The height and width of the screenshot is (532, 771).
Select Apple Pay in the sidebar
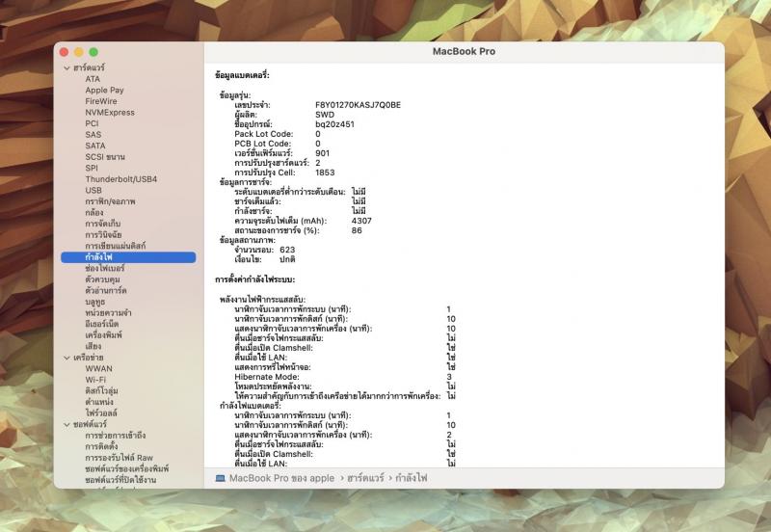[x=104, y=90]
